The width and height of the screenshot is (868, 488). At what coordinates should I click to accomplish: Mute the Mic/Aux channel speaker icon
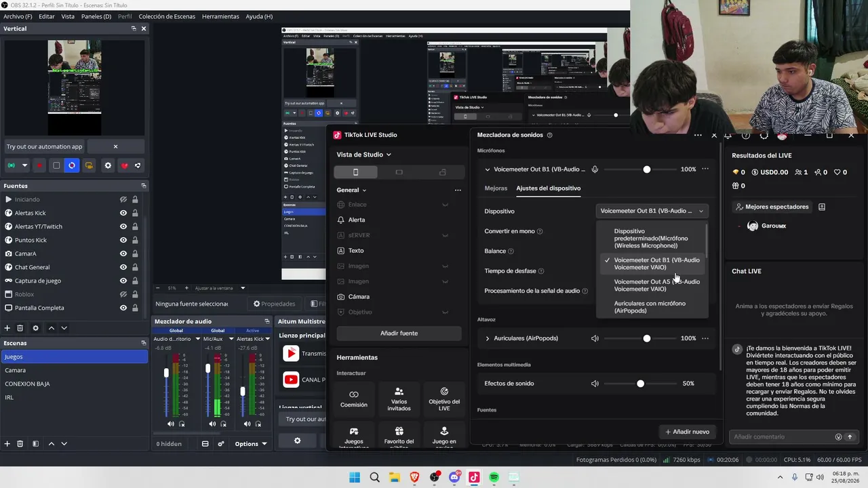coord(212,424)
